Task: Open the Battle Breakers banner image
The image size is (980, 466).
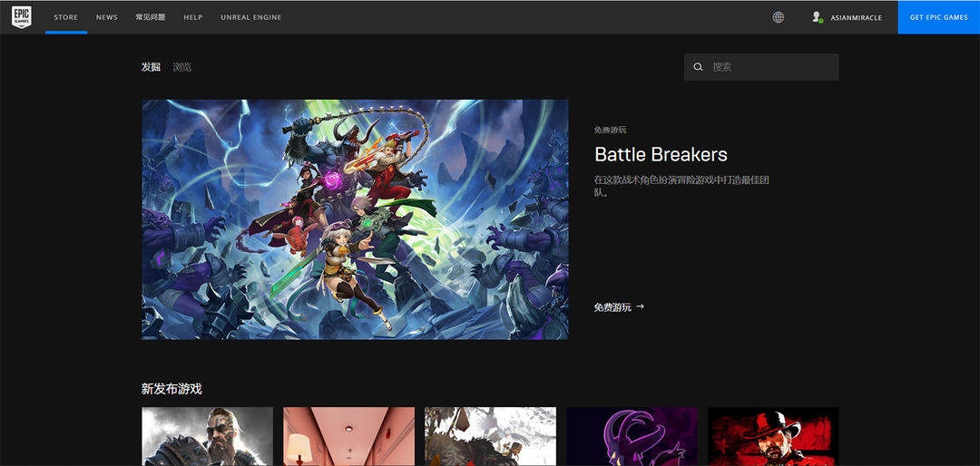Action: (355, 220)
